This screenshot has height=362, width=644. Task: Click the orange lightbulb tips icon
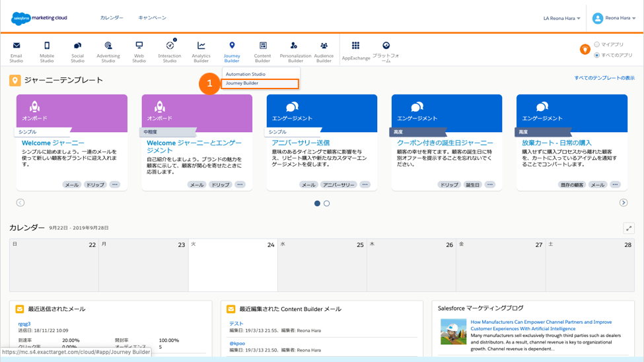click(585, 50)
